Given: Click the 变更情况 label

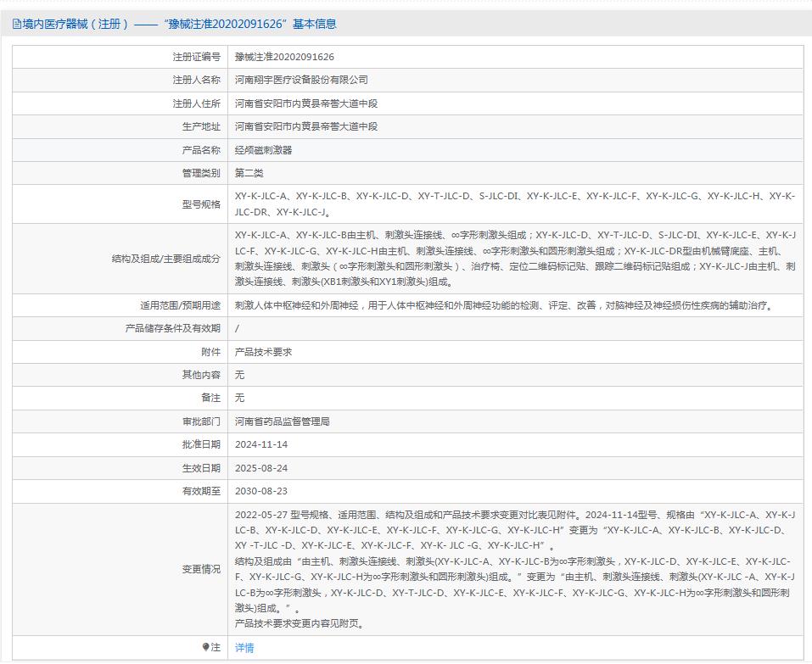Looking at the screenshot, I should click(201, 569).
